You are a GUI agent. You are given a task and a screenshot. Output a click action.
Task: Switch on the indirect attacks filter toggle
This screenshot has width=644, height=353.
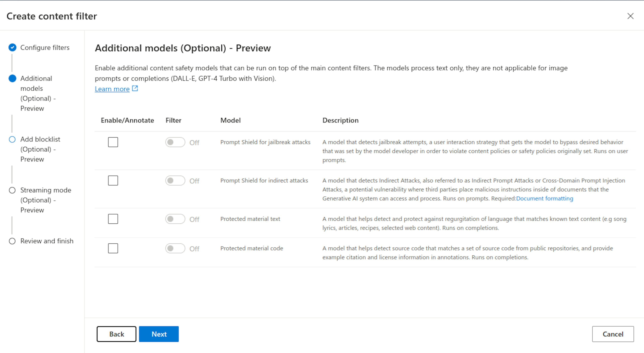175,180
